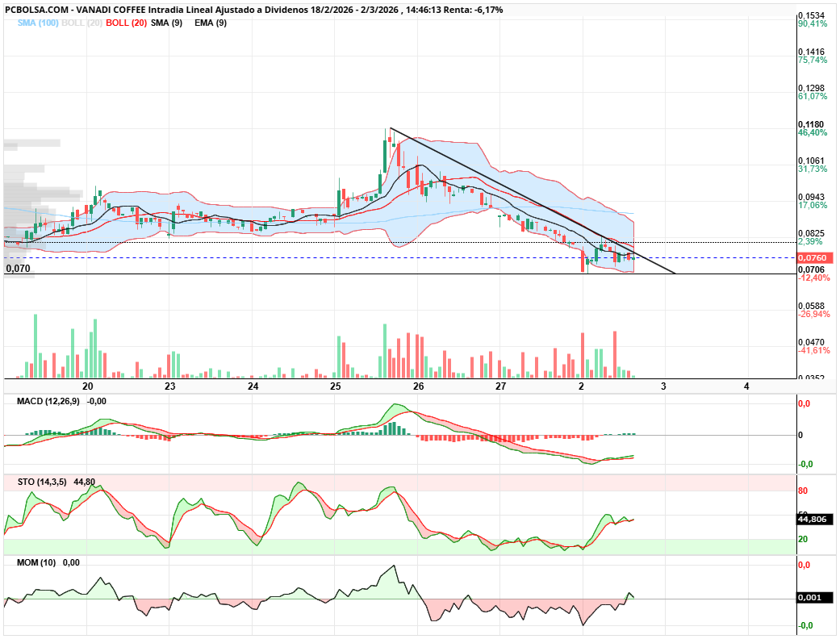The width and height of the screenshot is (840, 639).
Task: Click the greyed-out BOLL (20) legend label
Action: pos(81,23)
